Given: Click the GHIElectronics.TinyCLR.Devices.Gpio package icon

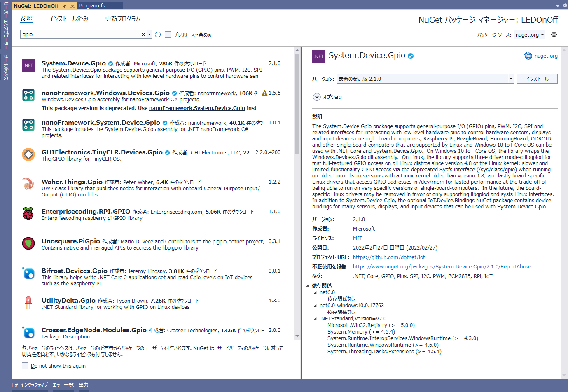Looking at the screenshot, I should tap(28, 154).
